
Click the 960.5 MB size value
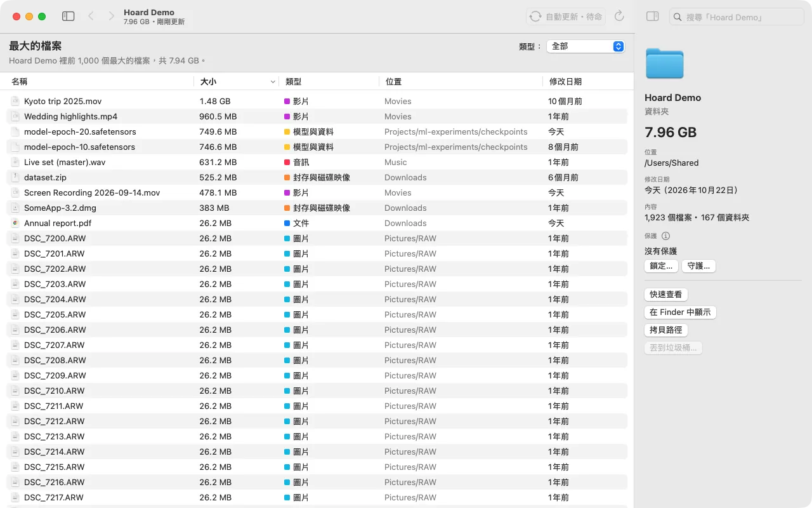coord(218,116)
